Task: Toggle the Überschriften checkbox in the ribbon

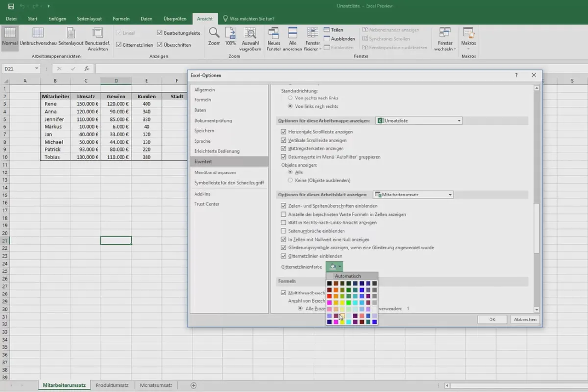Action: 160,45
